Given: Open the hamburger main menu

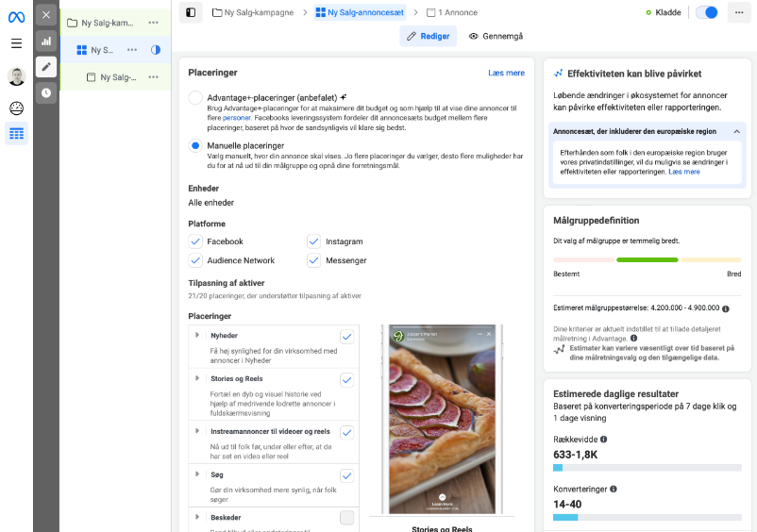Looking at the screenshot, I should pyautogui.click(x=16, y=43).
